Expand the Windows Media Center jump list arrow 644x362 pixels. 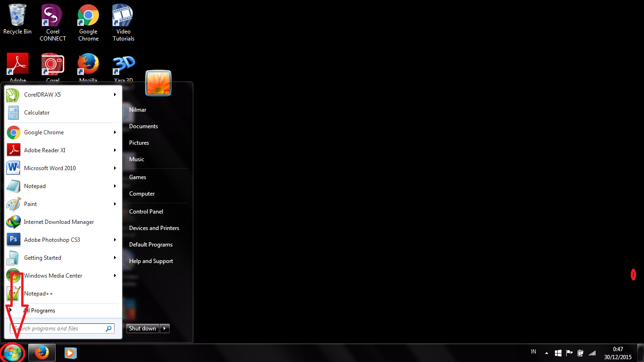pyautogui.click(x=115, y=276)
